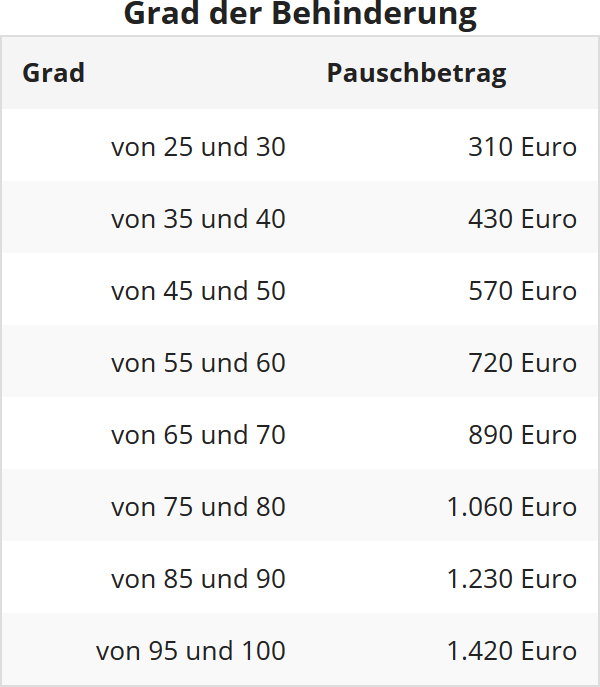Click the 'Grad der Behinderung' table title
Image resolution: width=600 pixels, height=687 pixels.
tap(300, 15)
